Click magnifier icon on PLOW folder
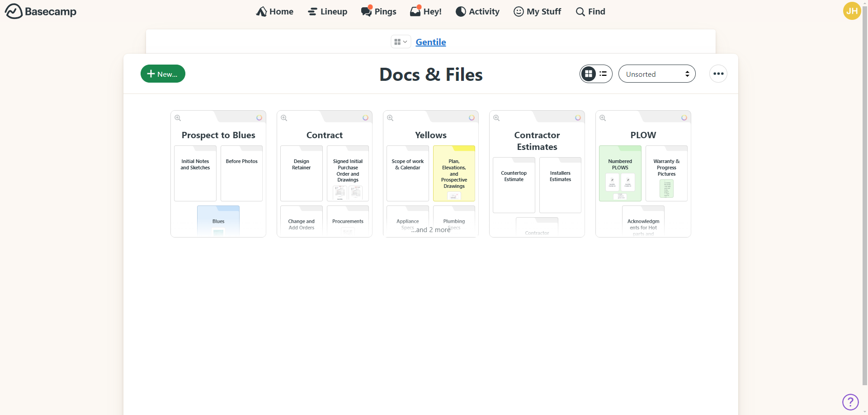Screen dimensions: 868x415 [x=603, y=118]
